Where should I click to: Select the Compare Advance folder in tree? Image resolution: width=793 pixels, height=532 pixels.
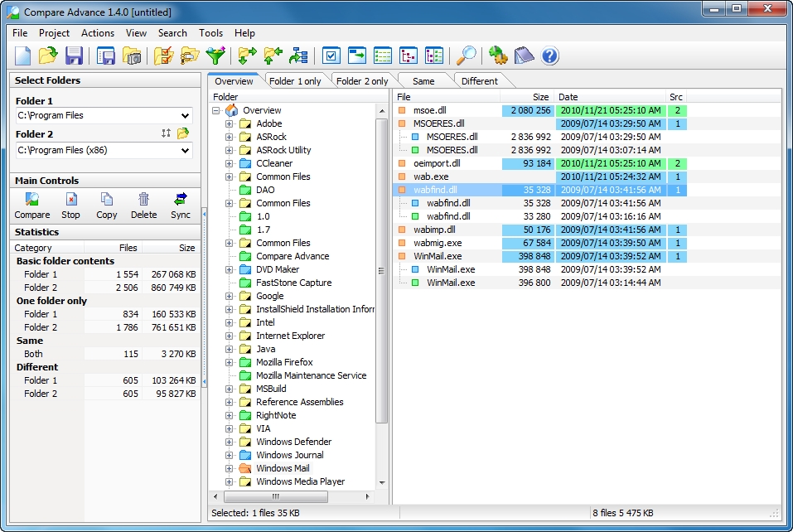[x=293, y=256]
